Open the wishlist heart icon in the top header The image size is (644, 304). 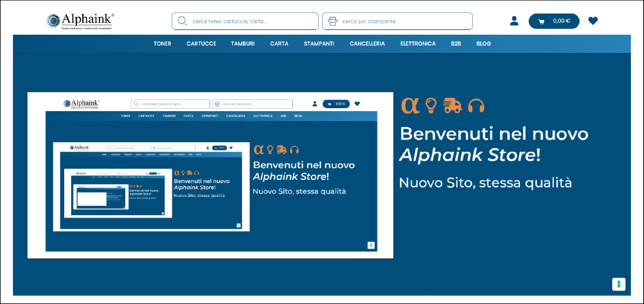(593, 21)
